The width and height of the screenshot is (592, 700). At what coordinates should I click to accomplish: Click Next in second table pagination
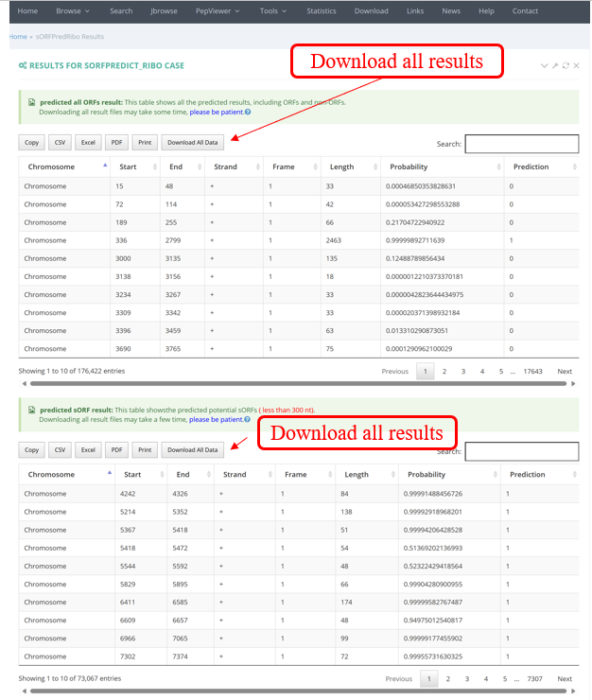point(565,679)
